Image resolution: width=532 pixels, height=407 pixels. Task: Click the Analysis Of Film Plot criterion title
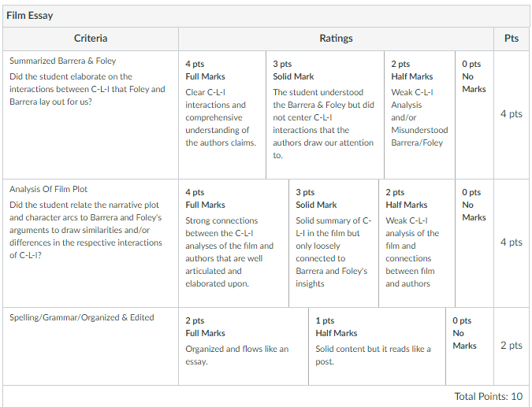pyautogui.click(x=48, y=189)
